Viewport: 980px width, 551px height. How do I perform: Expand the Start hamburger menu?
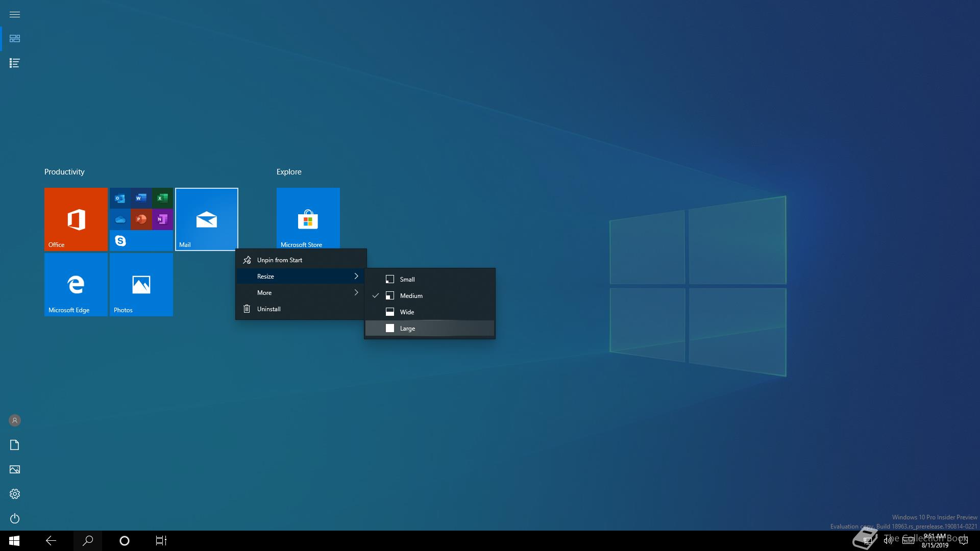coord(15,14)
